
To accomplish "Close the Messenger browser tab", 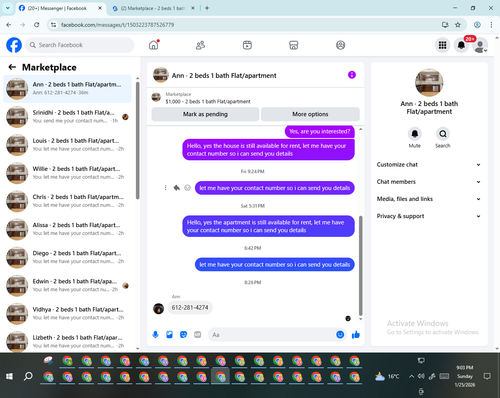I will pos(100,8).
